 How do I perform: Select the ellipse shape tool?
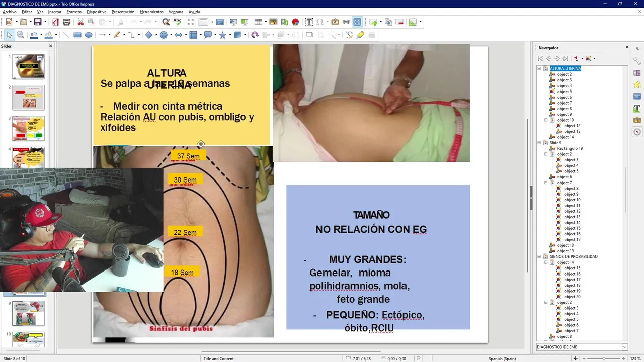[89, 35]
